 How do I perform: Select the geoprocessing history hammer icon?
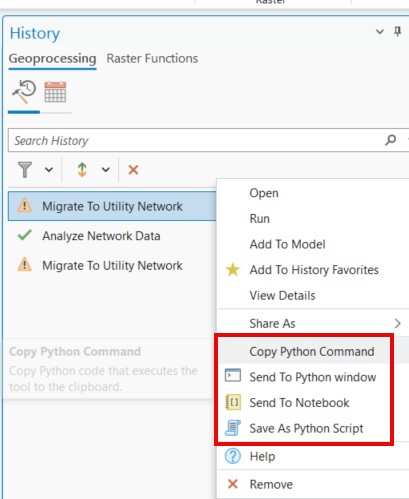[24, 92]
